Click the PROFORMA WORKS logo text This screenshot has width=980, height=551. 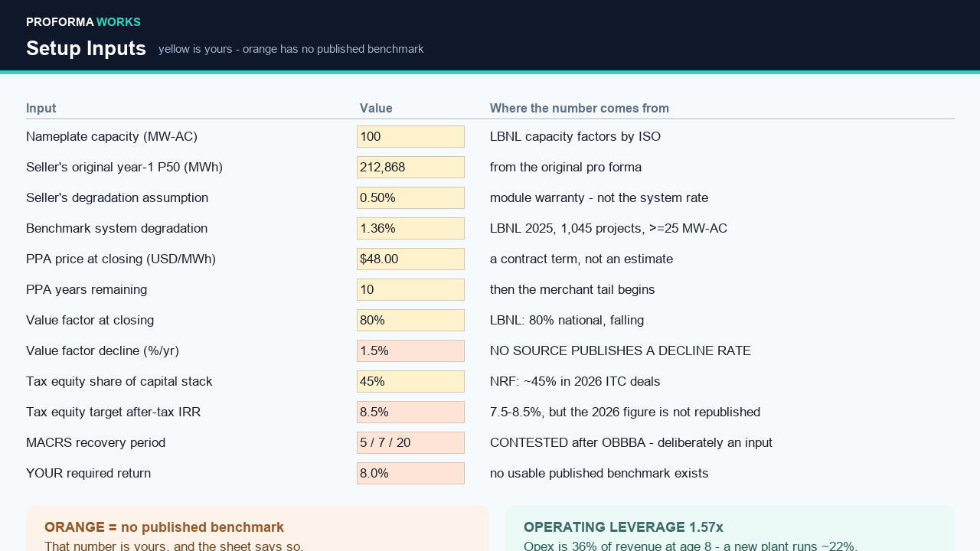[83, 22]
